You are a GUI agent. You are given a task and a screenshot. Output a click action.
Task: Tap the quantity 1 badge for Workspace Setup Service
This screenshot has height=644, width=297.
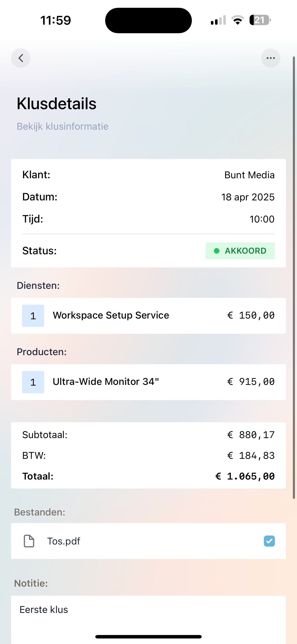(x=33, y=316)
